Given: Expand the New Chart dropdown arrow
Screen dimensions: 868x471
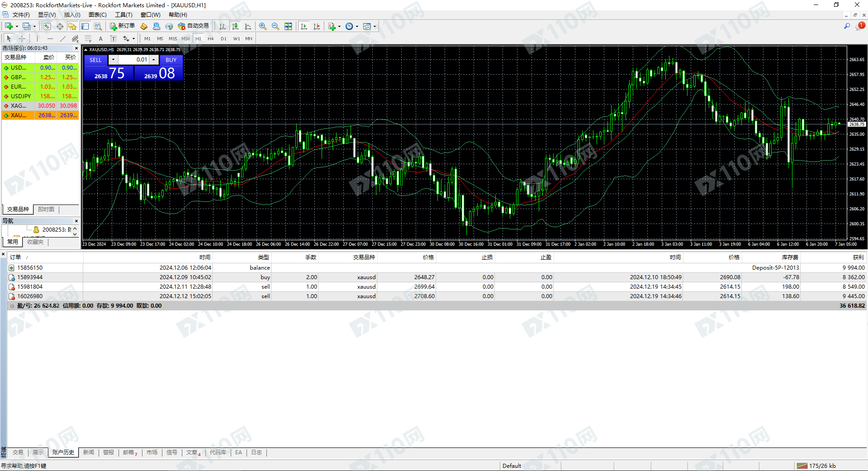Looking at the screenshot, I should [x=17, y=26].
